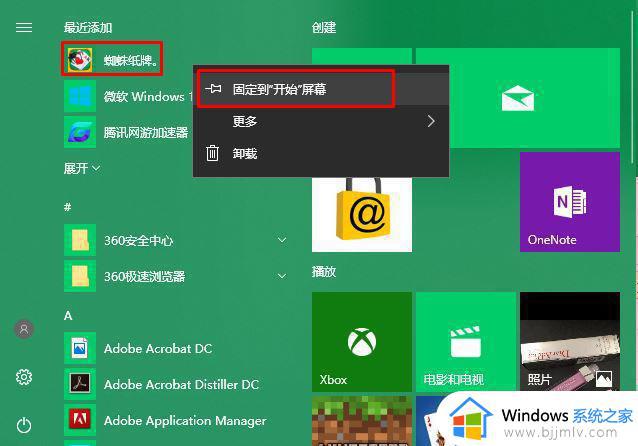Click the user account icon
This screenshot has height=446, width=638.
pos(24,329)
